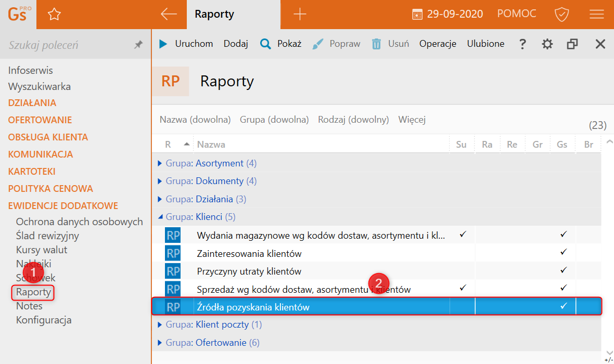
Task: Collapse the Klienci group
Action: (x=160, y=217)
